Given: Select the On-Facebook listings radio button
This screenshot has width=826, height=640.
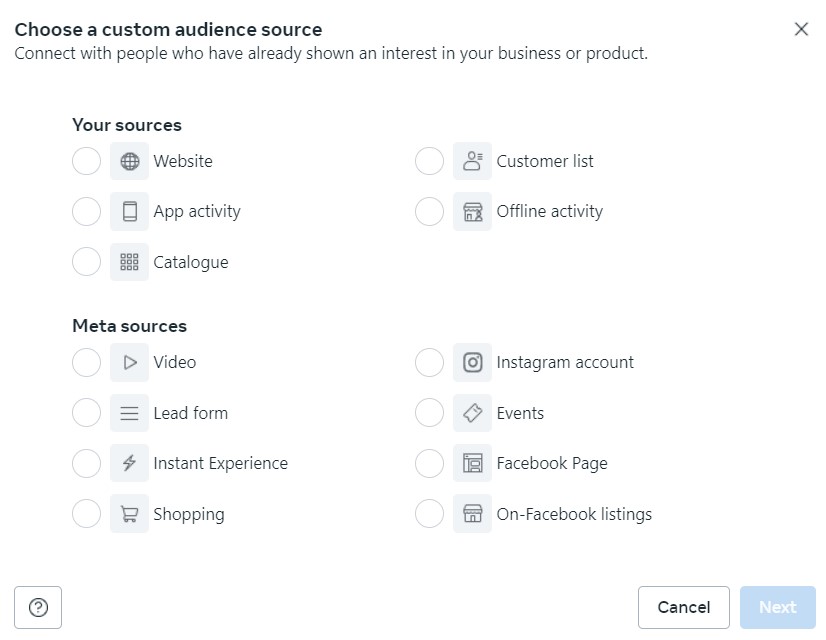Looking at the screenshot, I should pyautogui.click(x=429, y=514).
